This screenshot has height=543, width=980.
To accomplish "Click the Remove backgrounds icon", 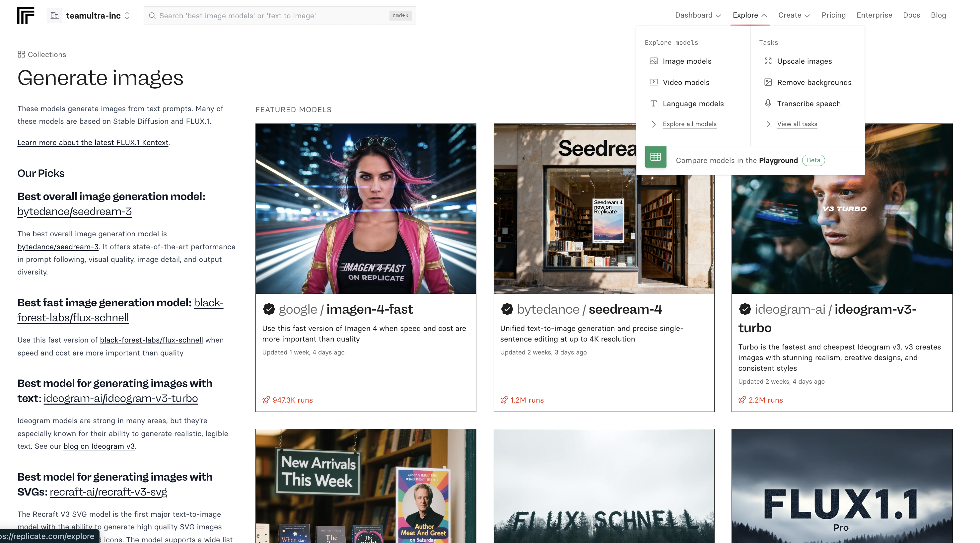I will pyautogui.click(x=768, y=82).
